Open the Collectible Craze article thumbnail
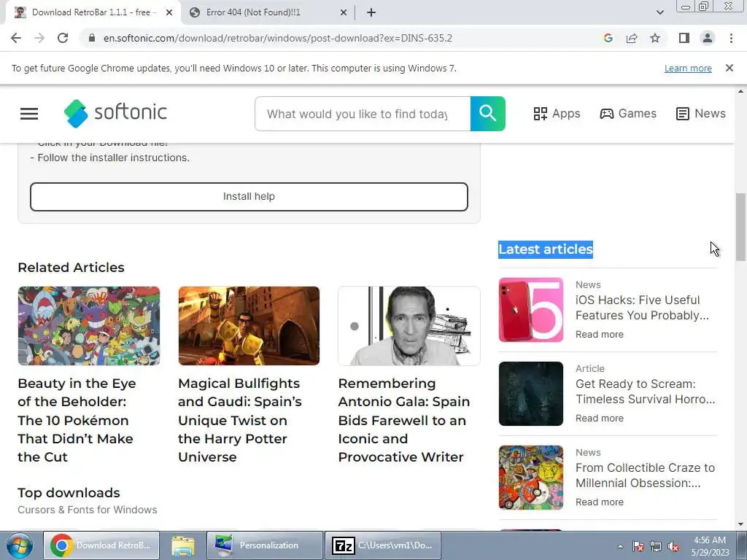The image size is (747, 560). 531,478
